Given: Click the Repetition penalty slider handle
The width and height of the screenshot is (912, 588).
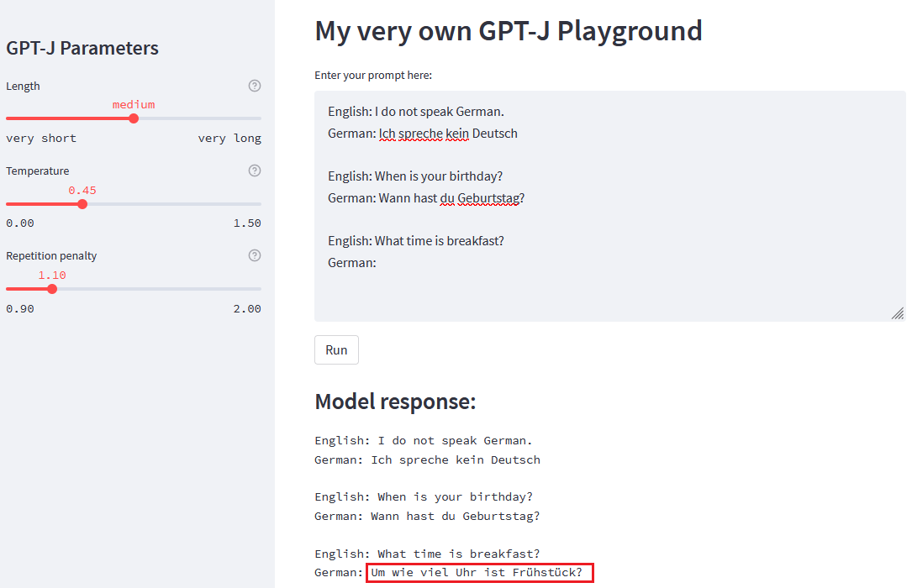Looking at the screenshot, I should [x=52, y=289].
